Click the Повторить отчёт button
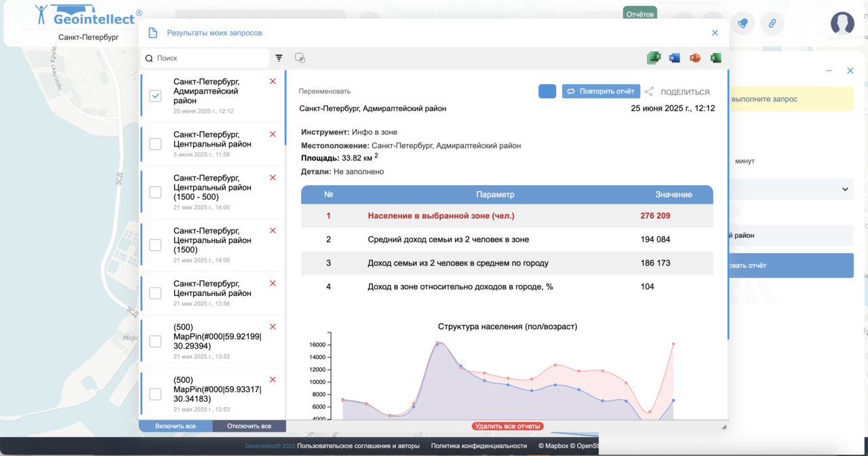 click(x=601, y=92)
